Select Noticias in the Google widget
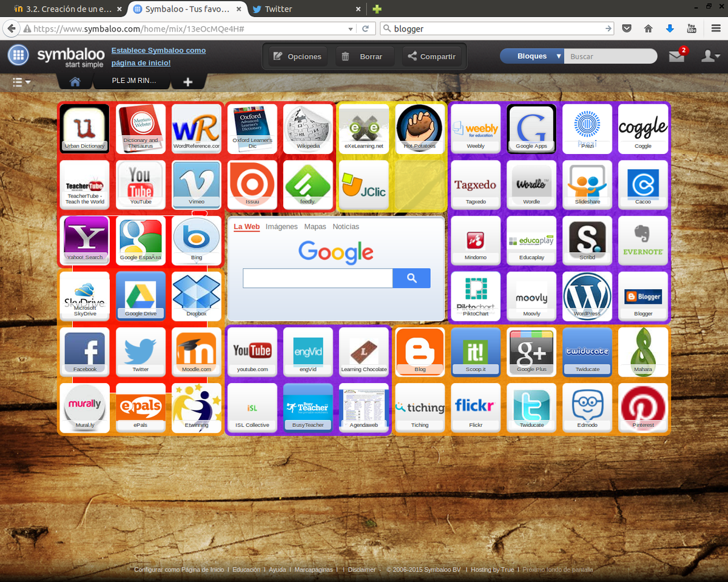728x582 pixels. pyautogui.click(x=346, y=226)
